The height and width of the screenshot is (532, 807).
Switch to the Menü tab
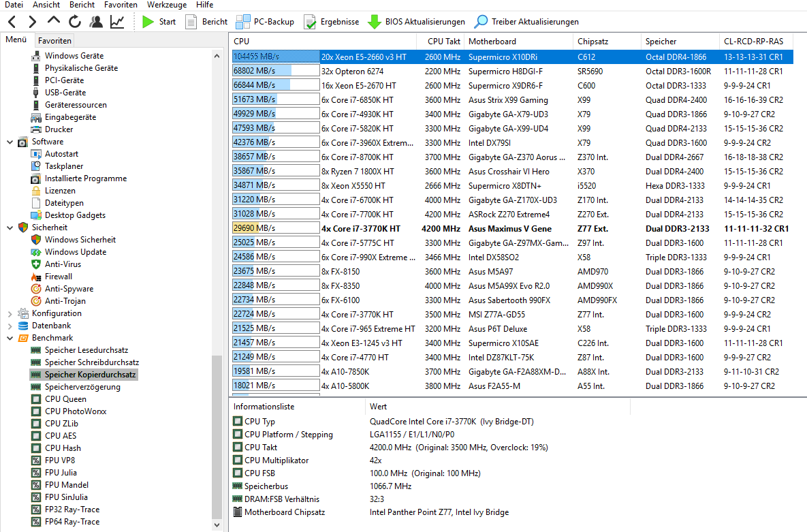click(x=16, y=40)
